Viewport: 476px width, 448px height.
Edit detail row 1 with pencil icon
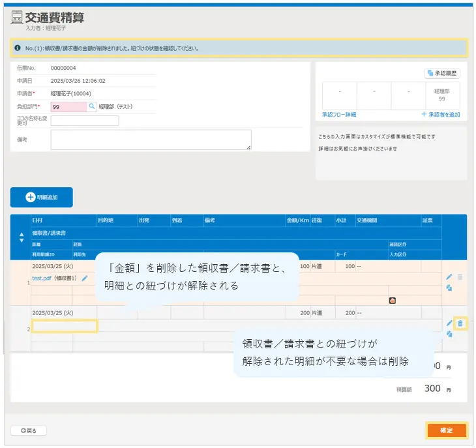click(449, 277)
